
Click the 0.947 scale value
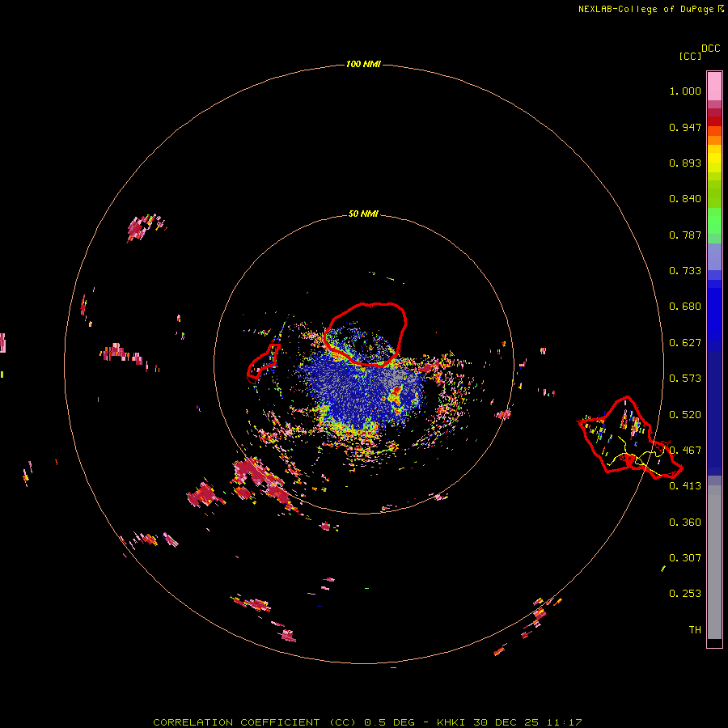pos(685,127)
